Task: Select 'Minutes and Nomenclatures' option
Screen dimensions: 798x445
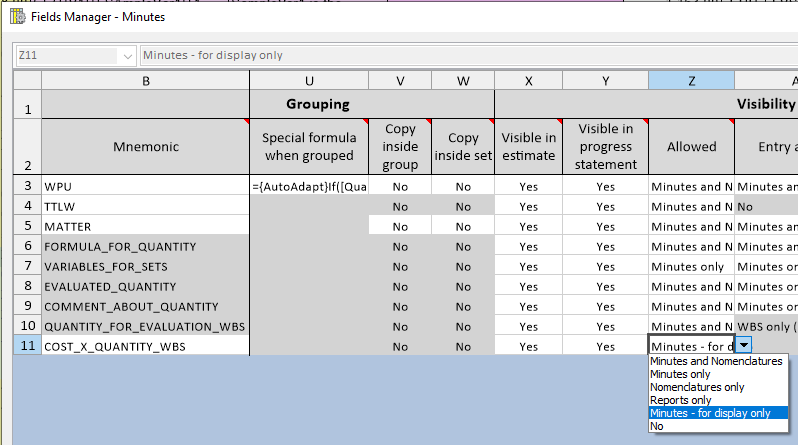Action: [x=716, y=361]
